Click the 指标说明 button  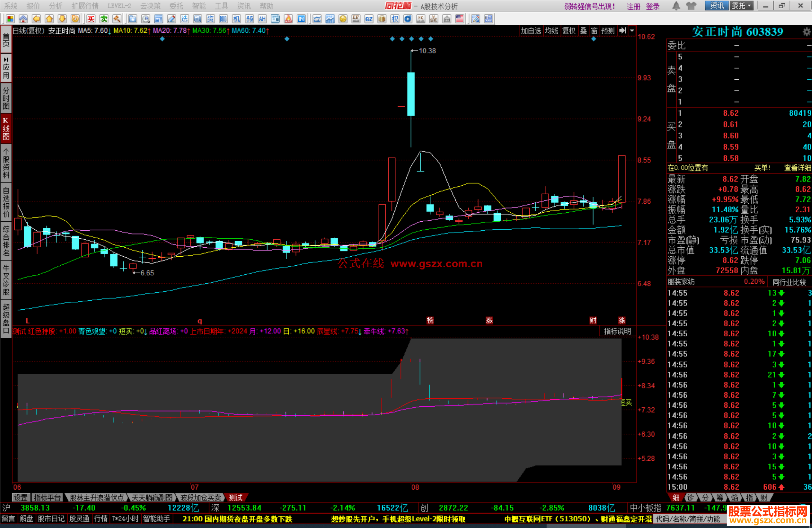(x=617, y=331)
